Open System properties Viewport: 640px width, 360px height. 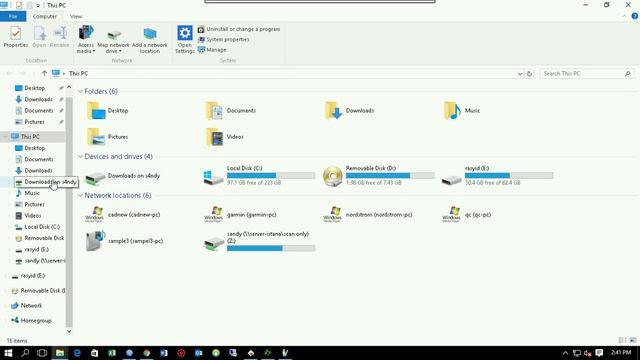tap(224, 40)
